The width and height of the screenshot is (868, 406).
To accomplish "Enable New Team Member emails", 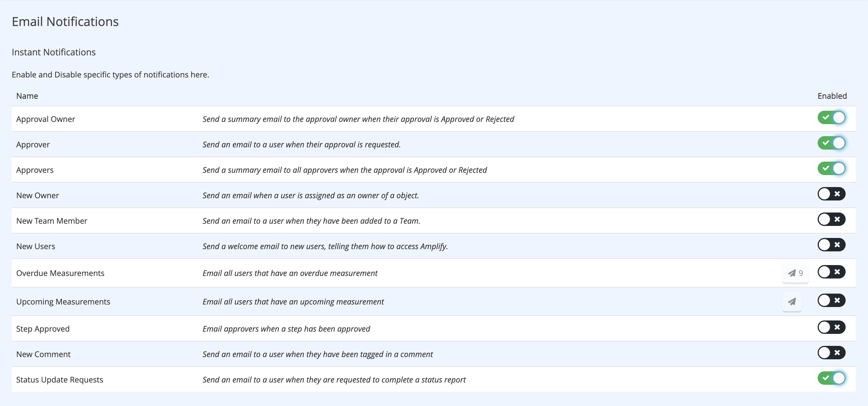I will (x=831, y=219).
